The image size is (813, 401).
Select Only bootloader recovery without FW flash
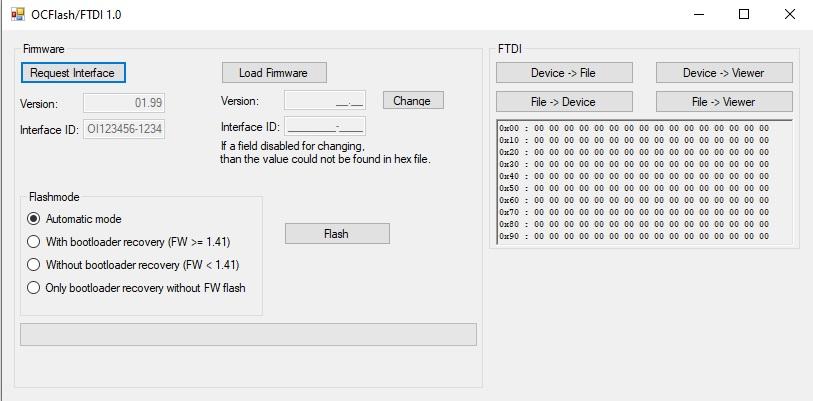tap(34, 288)
